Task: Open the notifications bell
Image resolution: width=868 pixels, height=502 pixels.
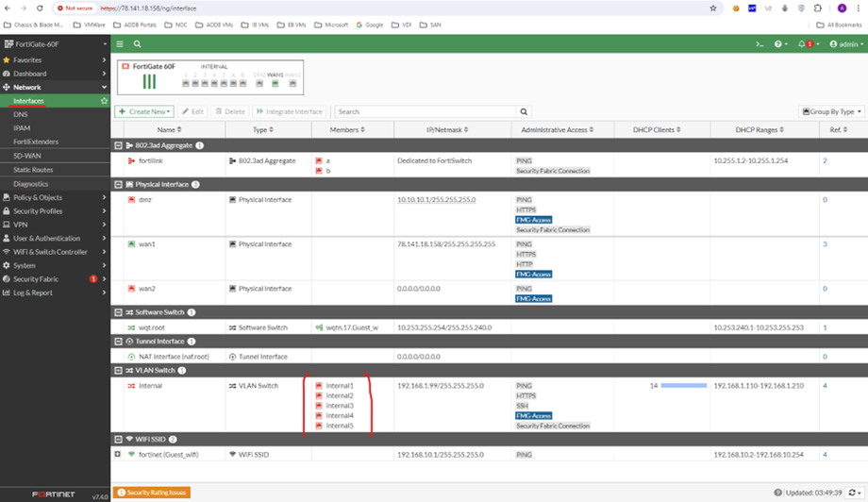Action: (x=809, y=43)
